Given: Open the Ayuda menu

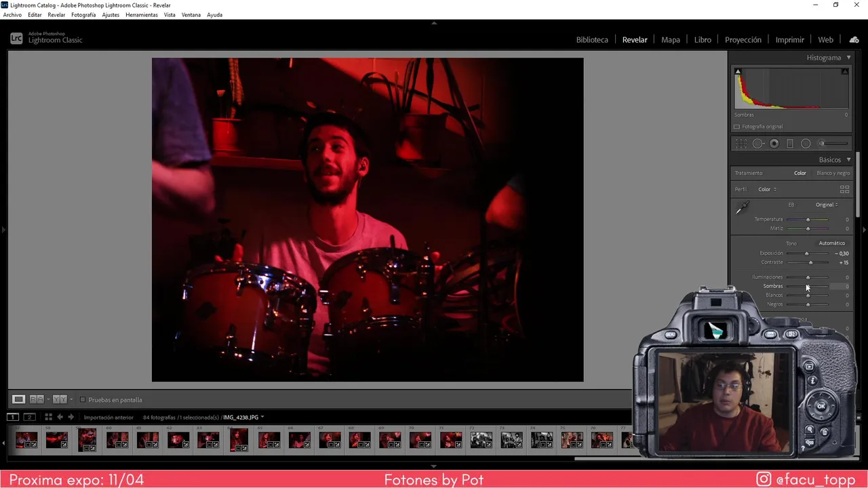Looking at the screenshot, I should click(x=214, y=15).
